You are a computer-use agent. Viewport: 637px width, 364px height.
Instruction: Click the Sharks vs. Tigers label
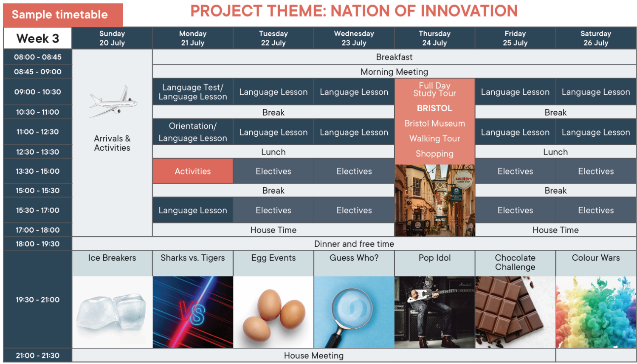coord(193,258)
